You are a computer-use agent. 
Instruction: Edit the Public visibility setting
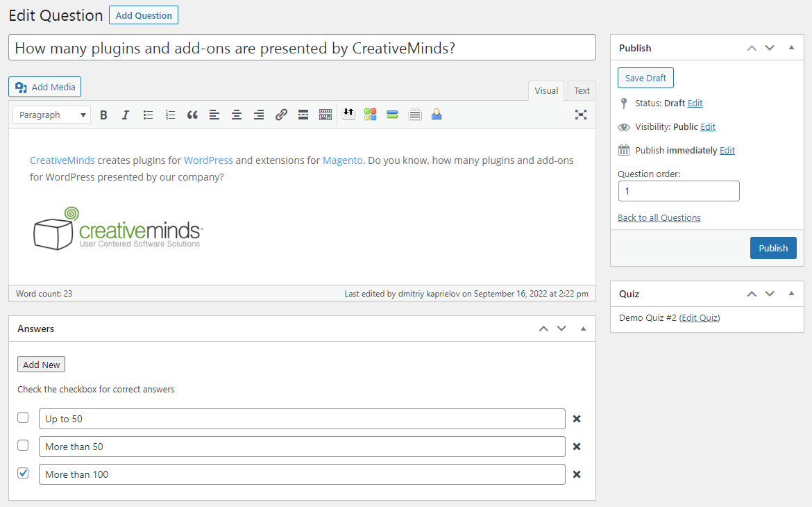coord(708,127)
